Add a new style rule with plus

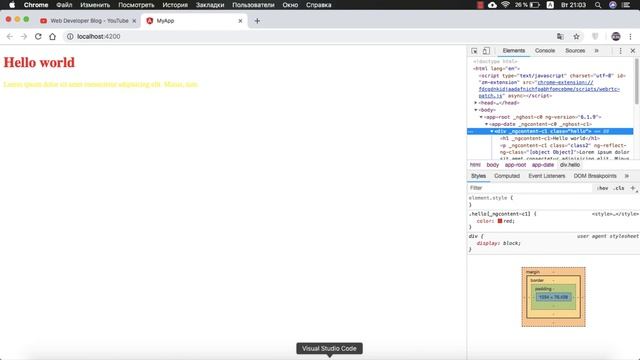(x=633, y=188)
